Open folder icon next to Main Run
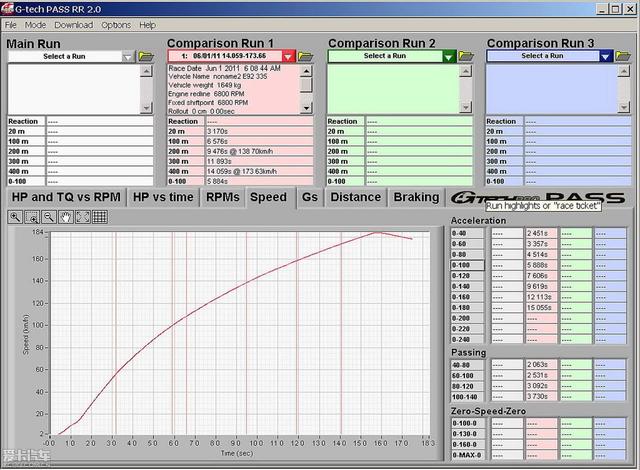 [146, 56]
